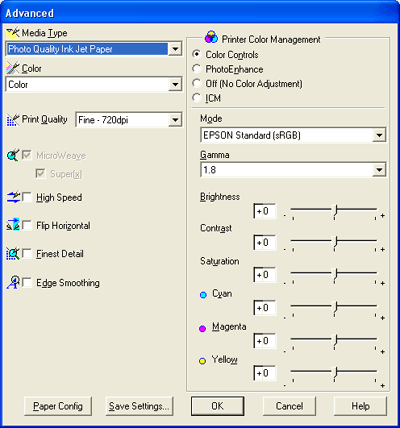Click the Brightness slider handle

tap(336, 211)
